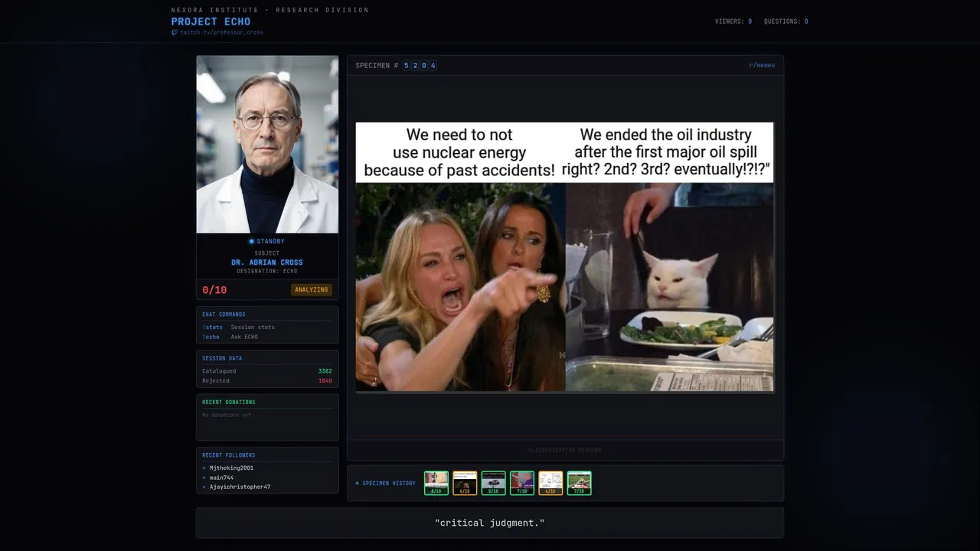Open the grassy 7/10 specimen history thumbnail

(579, 483)
